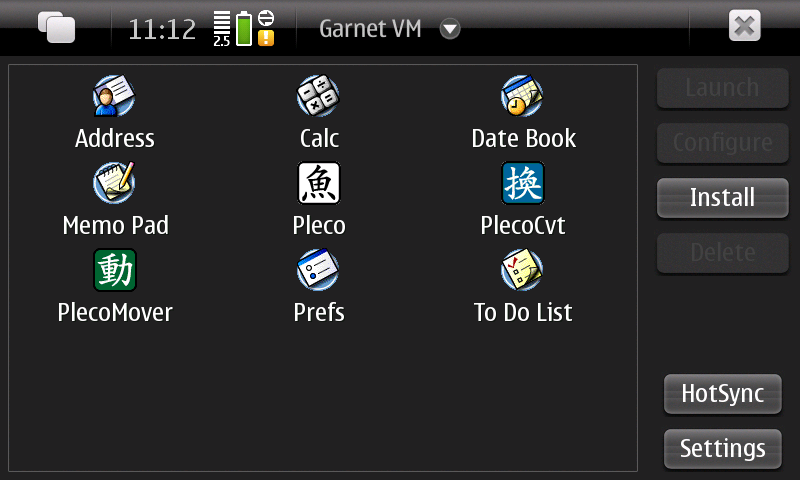Open the green PlecoMover icon
Viewport: 800px width, 480px height.
click(115, 270)
